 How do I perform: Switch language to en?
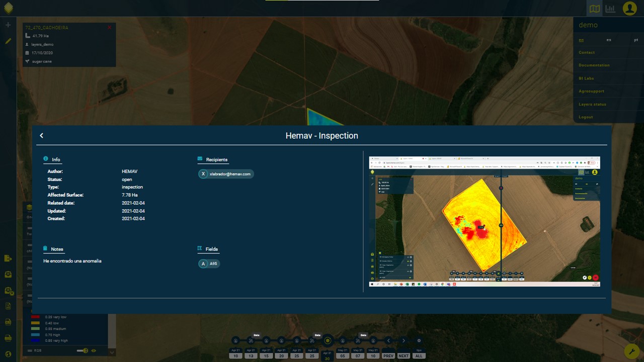point(581,40)
